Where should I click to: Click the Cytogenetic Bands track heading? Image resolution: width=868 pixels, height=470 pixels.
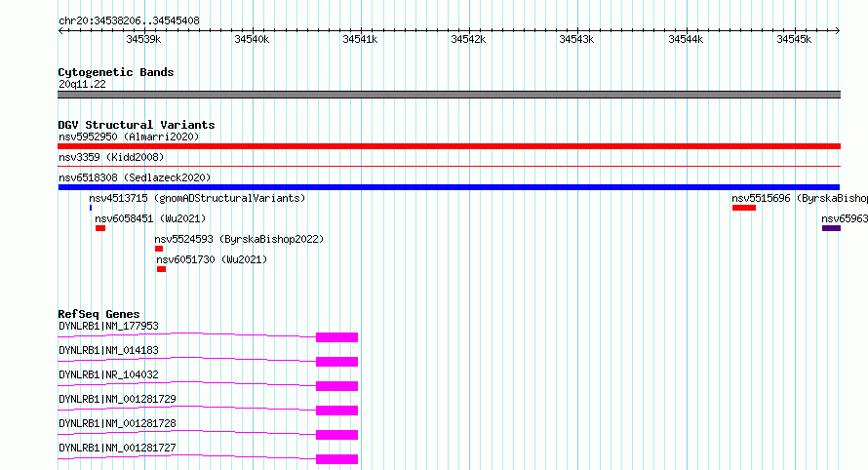pyautogui.click(x=116, y=72)
